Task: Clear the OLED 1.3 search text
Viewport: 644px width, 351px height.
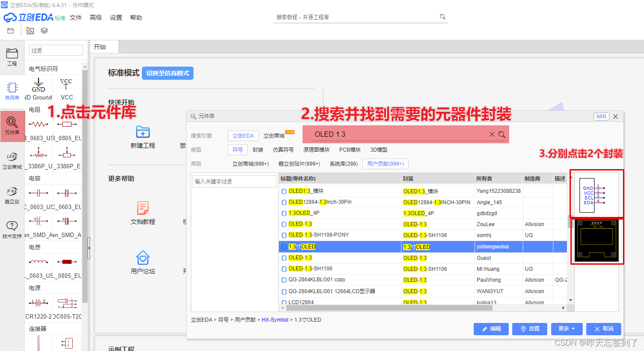Action: (x=492, y=135)
